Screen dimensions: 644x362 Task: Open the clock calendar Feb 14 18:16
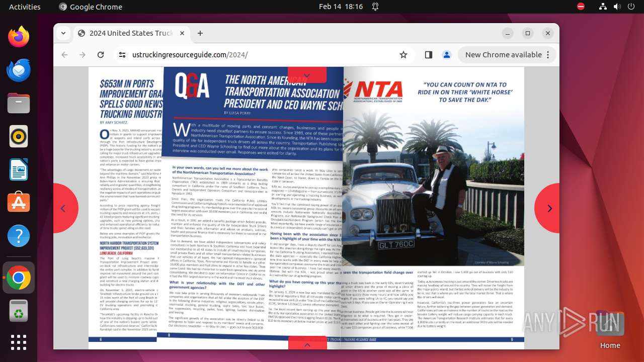click(341, 7)
